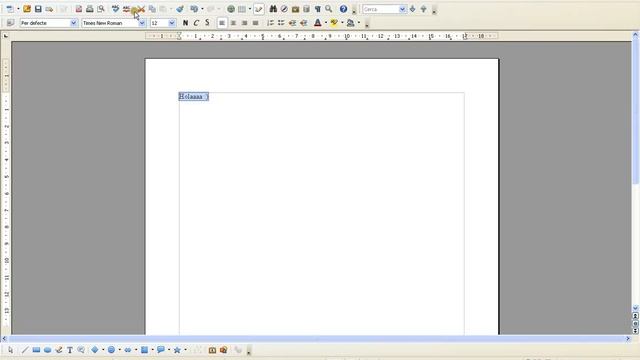Select the Text T drawing tool

[70, 350]
